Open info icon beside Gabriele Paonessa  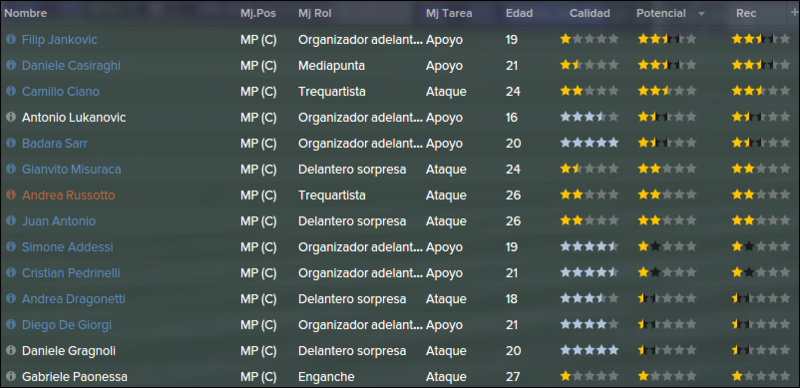[11, 377]
